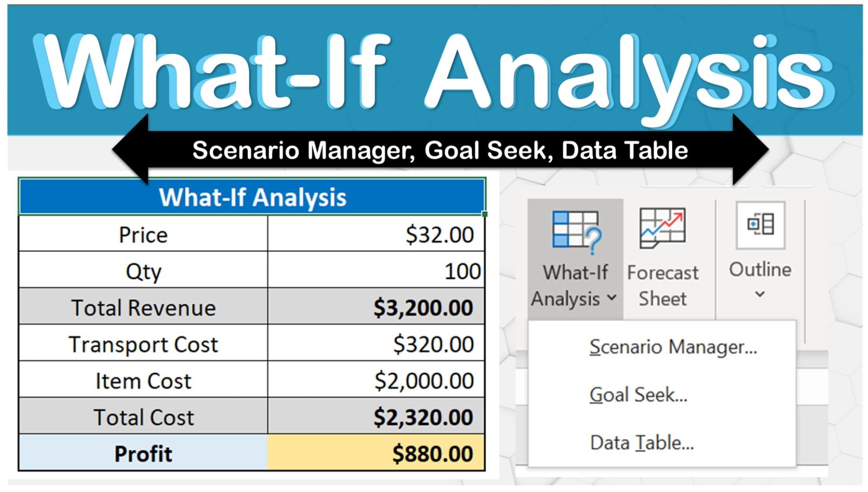Viewport: 868px width, 492px height.
Task: Expand the What-If Analysis dropdown chevron
Action: (x=613, y=298)
